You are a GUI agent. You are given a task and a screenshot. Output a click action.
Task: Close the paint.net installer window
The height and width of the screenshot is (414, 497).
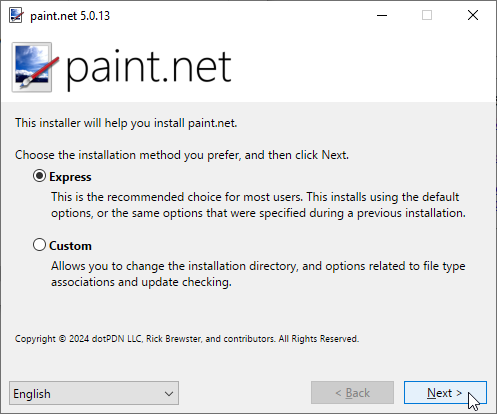(473, 15)
